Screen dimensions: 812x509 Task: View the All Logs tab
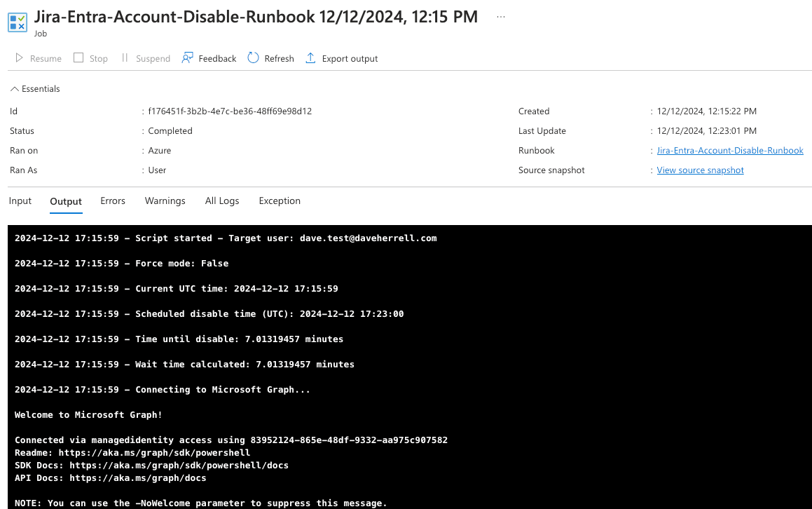click(222, 201)
